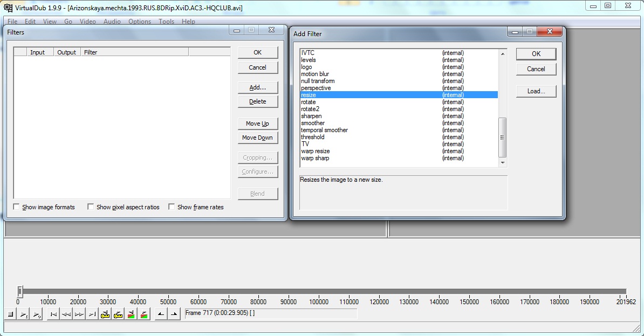Open the Tools menu

166,22
